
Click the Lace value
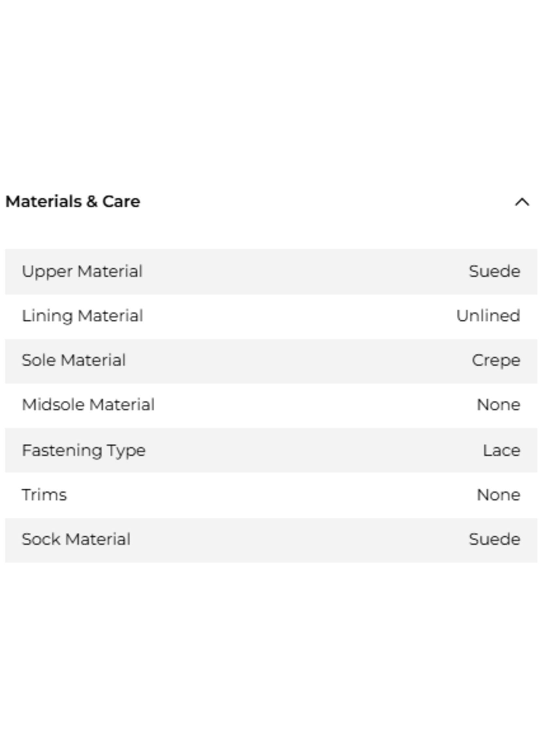click(x=502, y=451)
